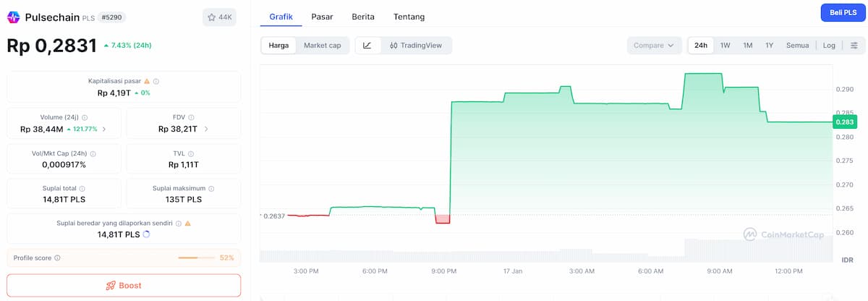
Task: Open info icon next to Profile score
Action: (x=57, y=258)
